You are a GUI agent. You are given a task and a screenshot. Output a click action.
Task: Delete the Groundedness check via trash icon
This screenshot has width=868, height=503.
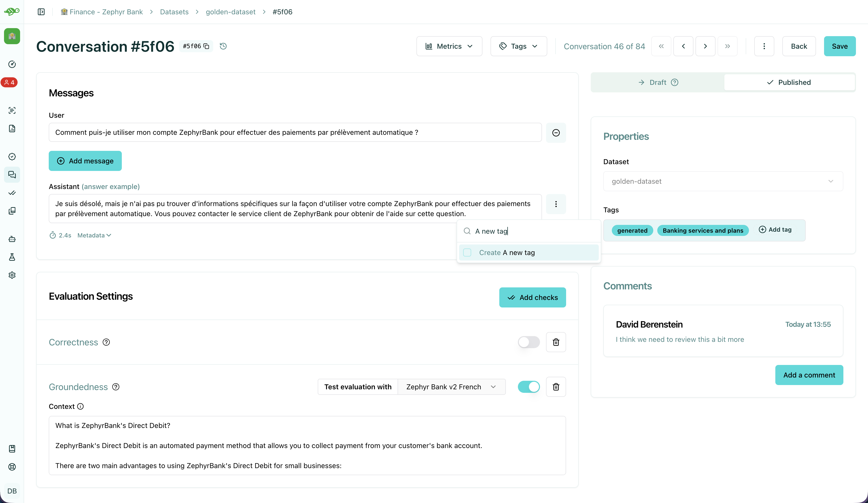coord(556,387)
